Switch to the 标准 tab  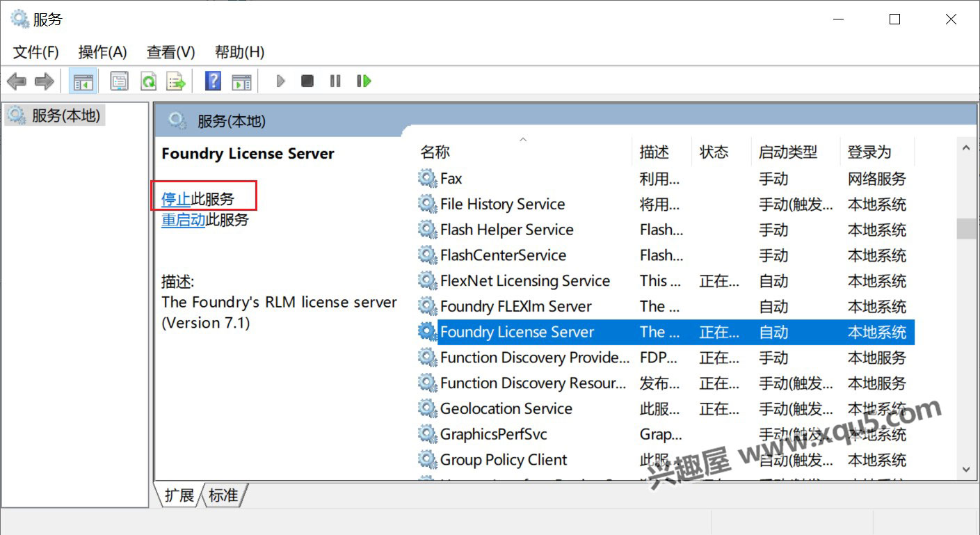[223, 495]
